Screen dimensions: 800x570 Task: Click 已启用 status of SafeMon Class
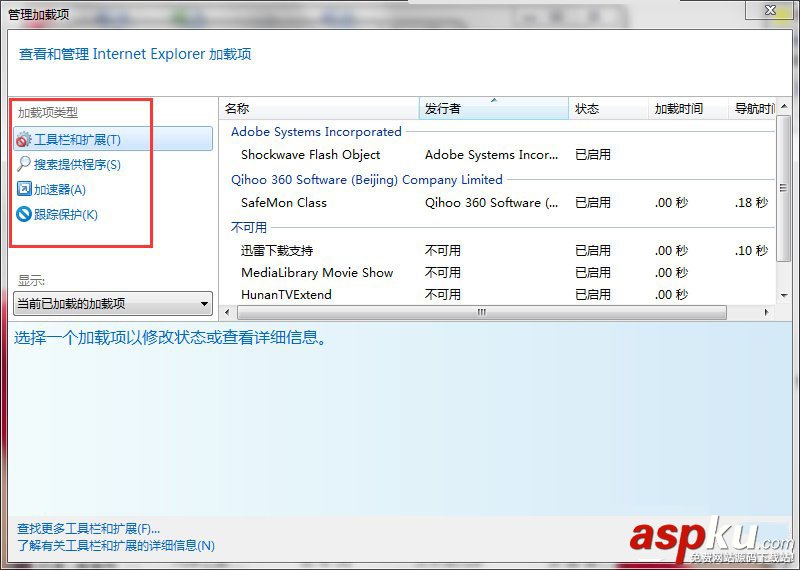tap(593, 203)
